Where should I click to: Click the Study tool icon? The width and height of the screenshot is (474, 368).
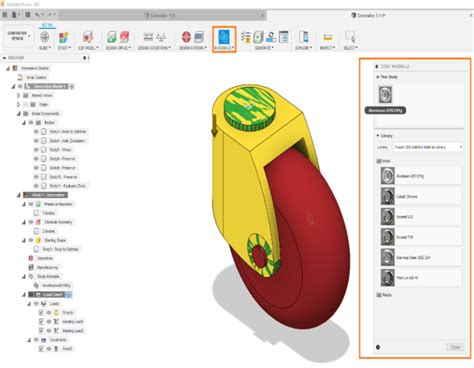64,37
